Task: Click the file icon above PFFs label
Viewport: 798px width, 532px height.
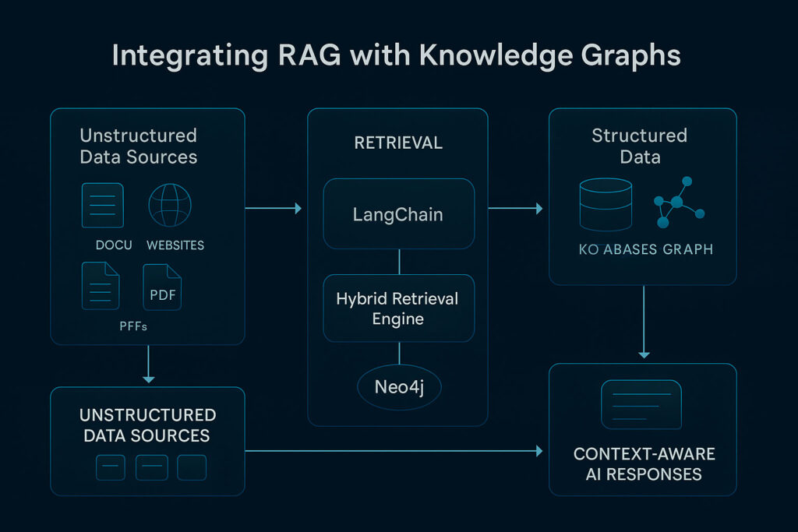Action: coord(101,285)
